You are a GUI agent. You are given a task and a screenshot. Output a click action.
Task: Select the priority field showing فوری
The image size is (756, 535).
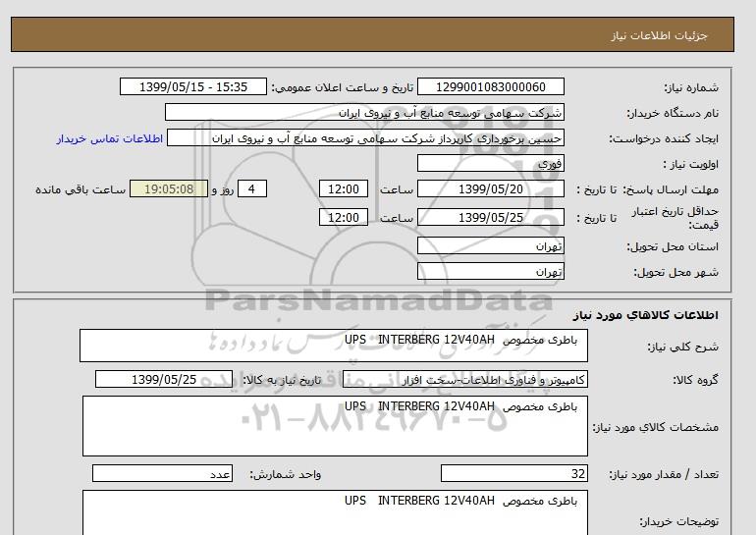point(490,163)
